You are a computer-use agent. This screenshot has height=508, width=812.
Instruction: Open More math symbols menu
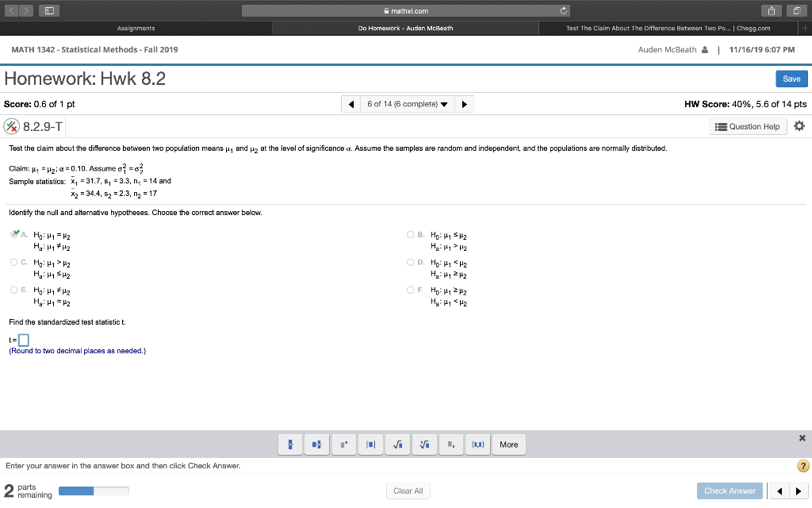(508, 444)
